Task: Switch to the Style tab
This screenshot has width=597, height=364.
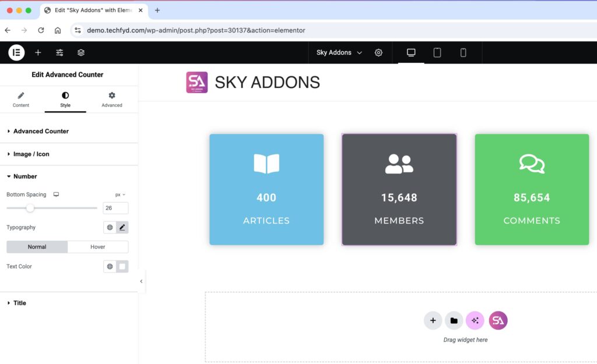Action: (x=65, y=100)
